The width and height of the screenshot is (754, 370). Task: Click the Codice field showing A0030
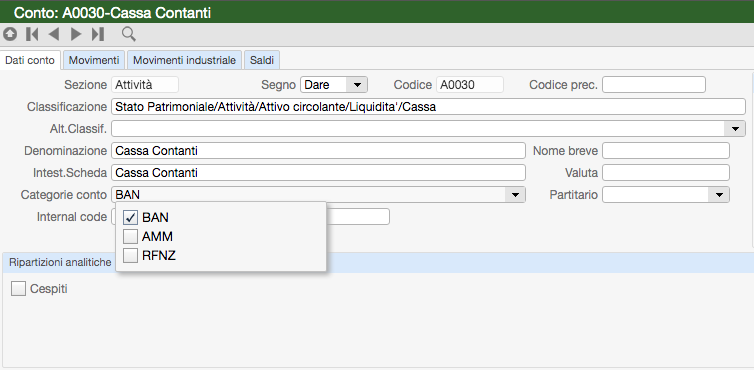click(x=470, y=85)
